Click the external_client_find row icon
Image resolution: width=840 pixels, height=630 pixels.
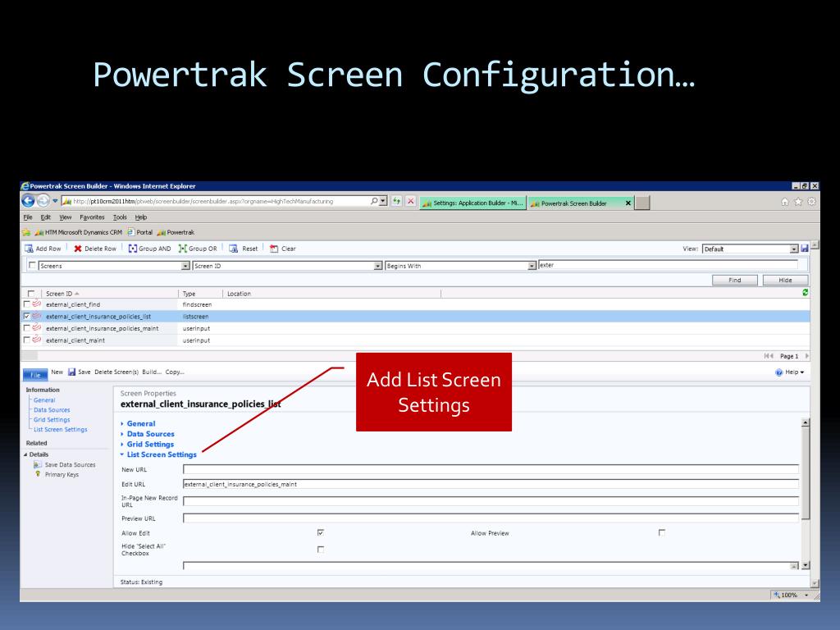[36, 304]
